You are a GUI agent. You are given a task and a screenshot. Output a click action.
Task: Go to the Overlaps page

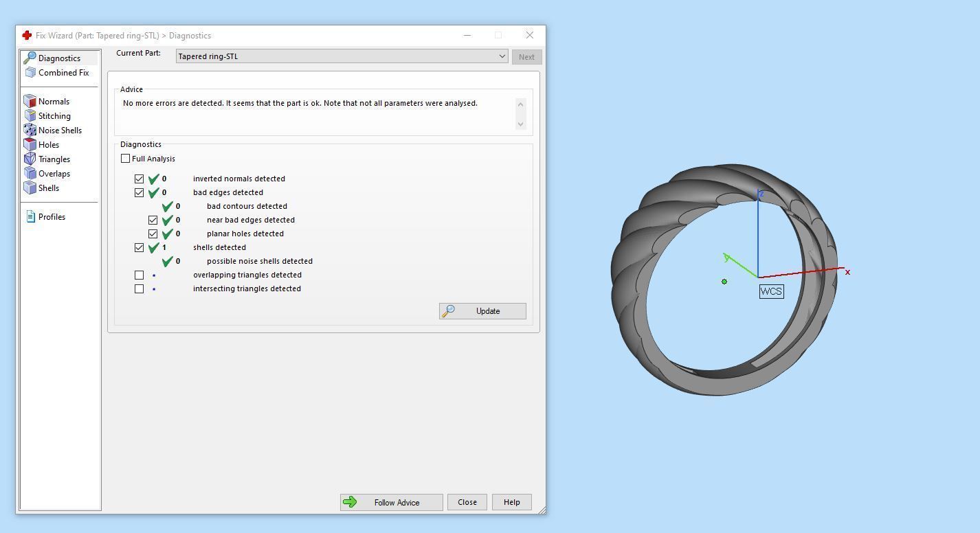coord(54,174)
